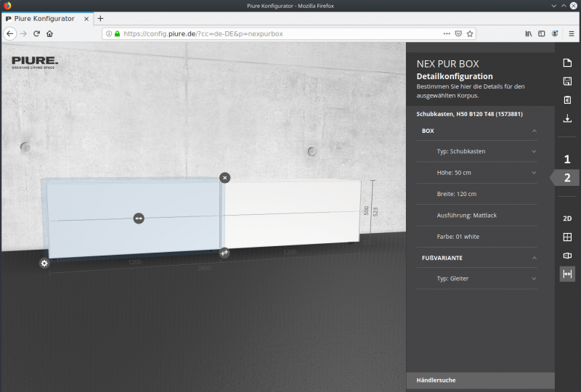Screen dimensions: 581x392
Task: Click the browser forward button
Action: [24, 33]
